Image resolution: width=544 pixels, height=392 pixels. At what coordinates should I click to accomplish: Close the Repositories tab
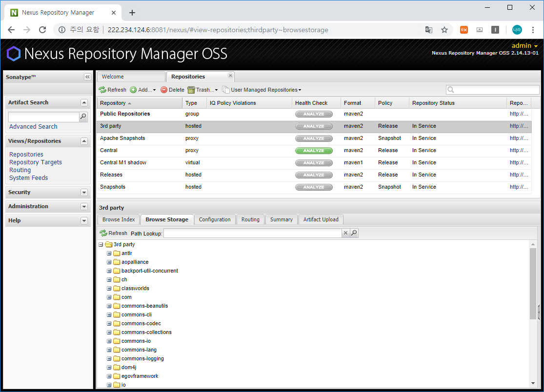230,75
